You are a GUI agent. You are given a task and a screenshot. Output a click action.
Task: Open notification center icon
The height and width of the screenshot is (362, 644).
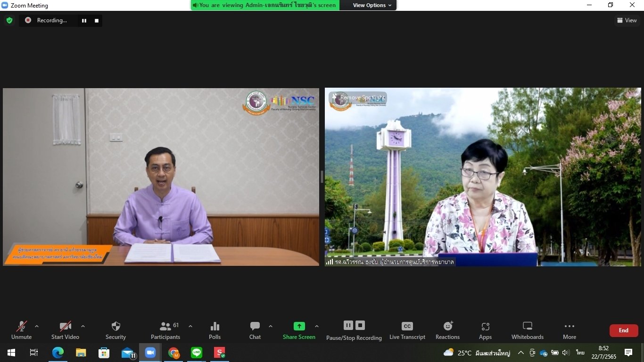coord(628,353)
